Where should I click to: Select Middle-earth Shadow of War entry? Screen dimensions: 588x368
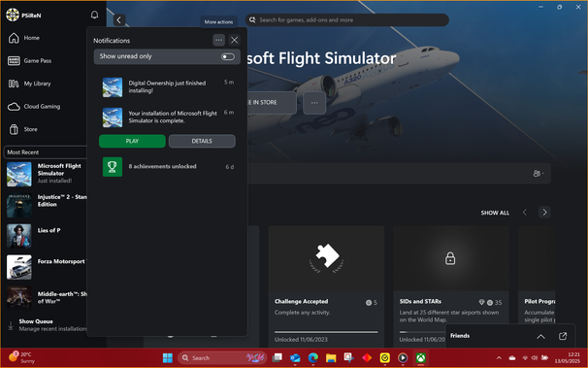click(47, 298)
